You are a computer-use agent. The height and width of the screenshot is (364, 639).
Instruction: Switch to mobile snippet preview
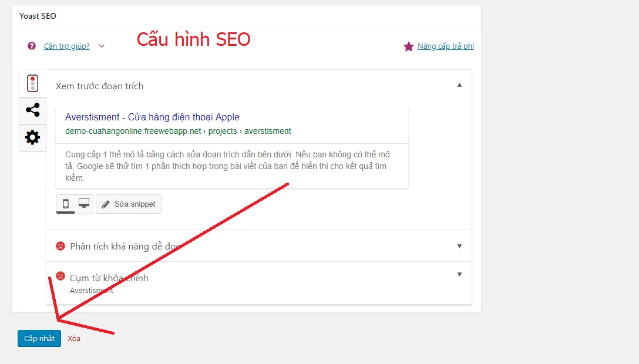(66, 204)
